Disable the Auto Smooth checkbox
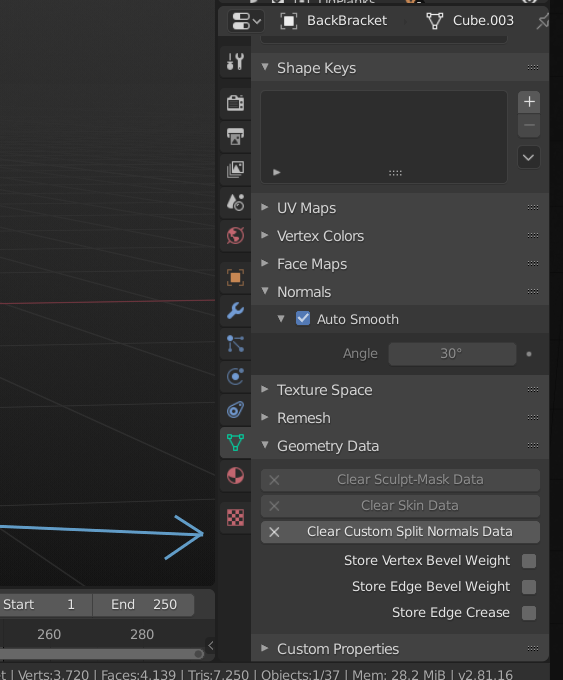The image size is (563, 680). pos(303,319)
